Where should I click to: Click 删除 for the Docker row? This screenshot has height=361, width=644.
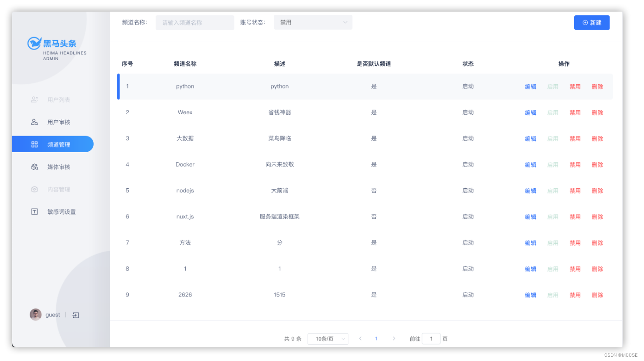(597, 165)
